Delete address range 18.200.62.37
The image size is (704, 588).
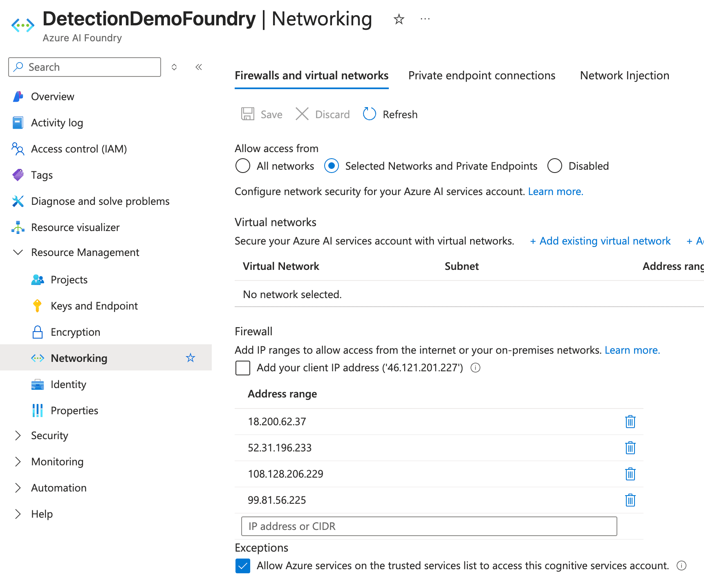point(630,422)
